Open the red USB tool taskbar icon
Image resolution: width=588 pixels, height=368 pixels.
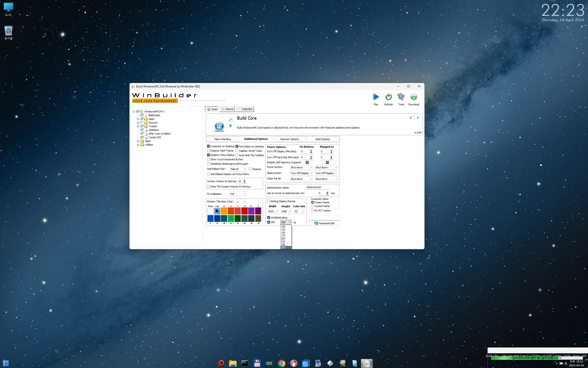(x=294, y=363)
